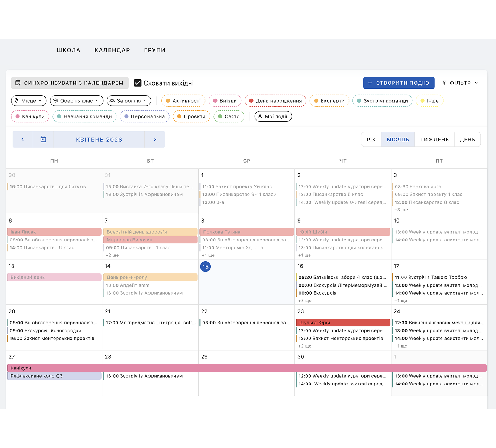Expand +3 ще on April 16
Image resolution: width=496 pixels, height=448 pixels.
tap(305, 301)
